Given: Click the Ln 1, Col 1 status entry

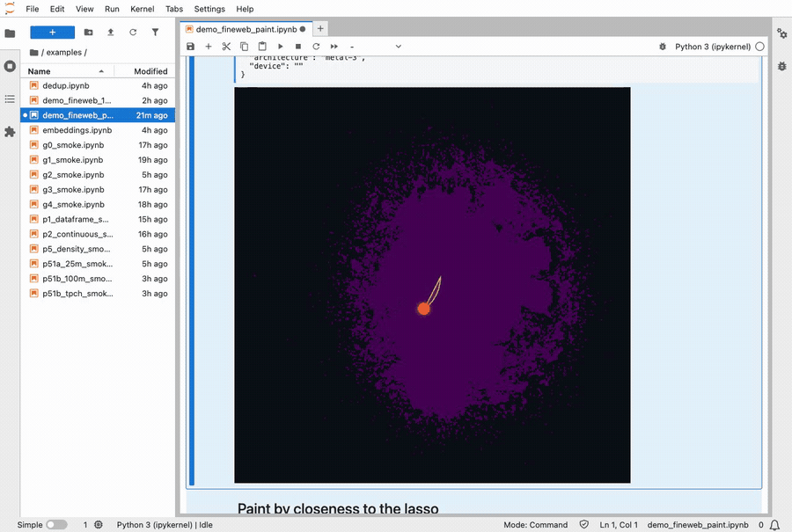Looking at the screenshot, I should pyautogui.click(x=619, y=525).
